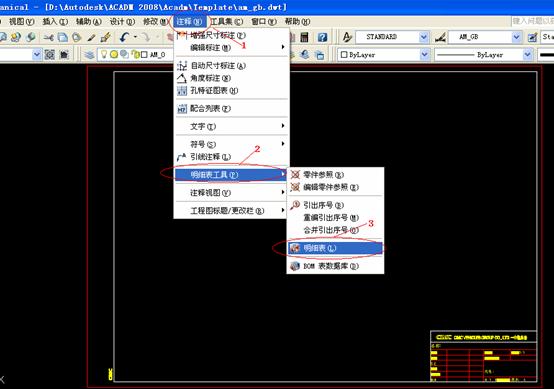The image size is (554, 389).
Task: Select 增强尺寸标注(P) menu item
Action: (231, 35)
